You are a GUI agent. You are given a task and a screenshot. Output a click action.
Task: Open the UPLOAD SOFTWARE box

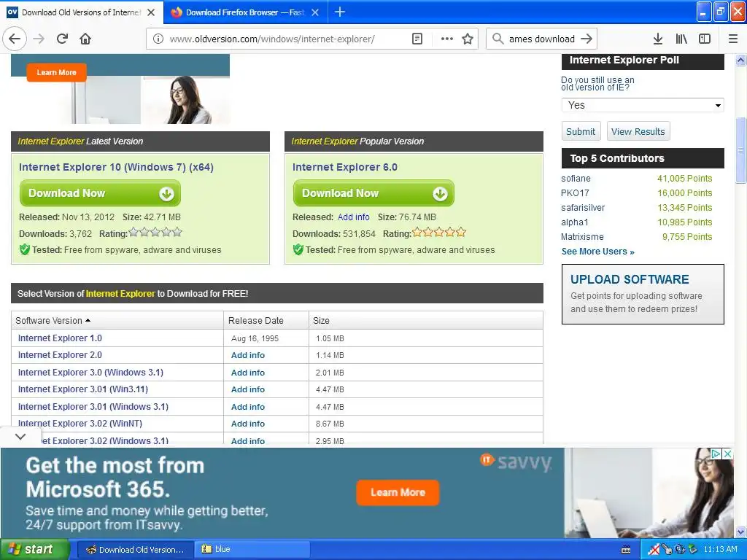[643, 295]
